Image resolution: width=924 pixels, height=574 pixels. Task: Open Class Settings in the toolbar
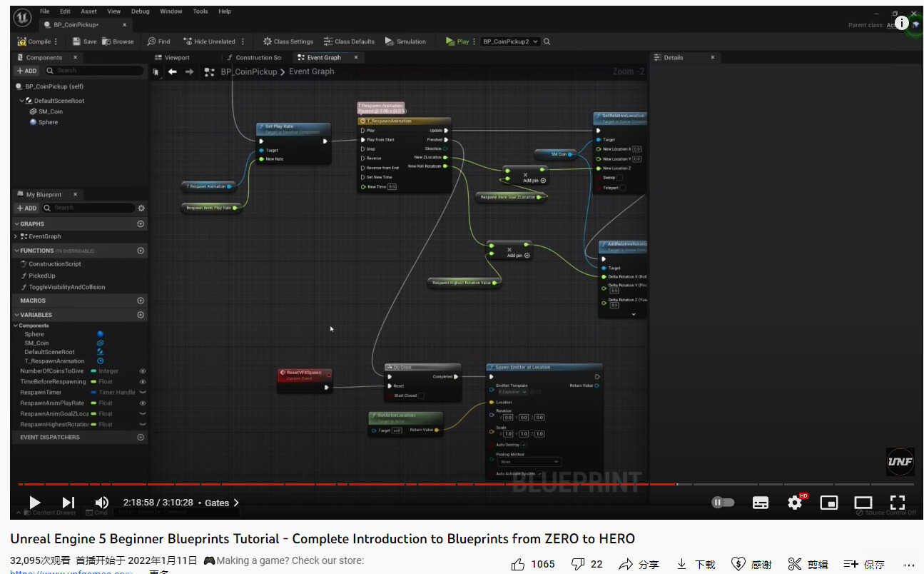268,41
